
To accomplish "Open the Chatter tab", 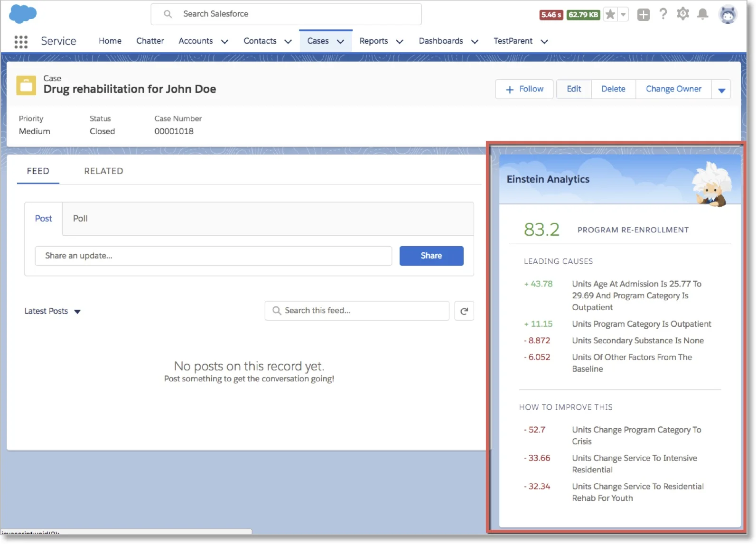I will click(x=150, y=41).
